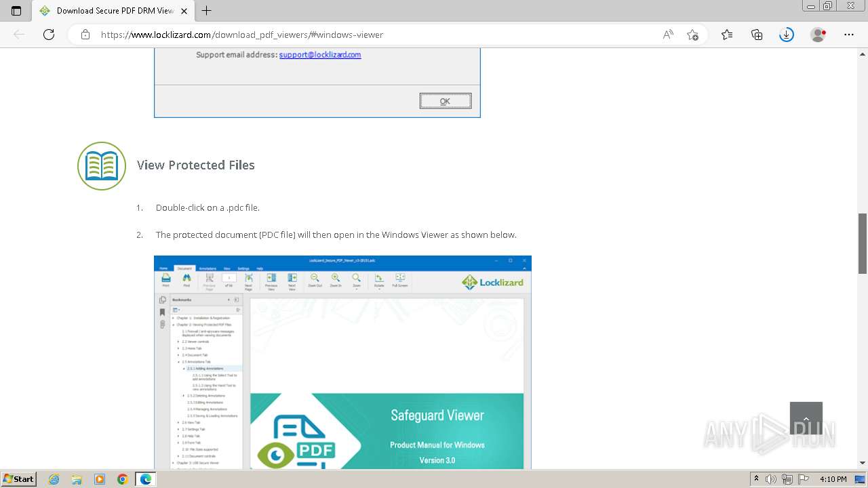Select Microsoft Edge taskbar button

[145, 479]
